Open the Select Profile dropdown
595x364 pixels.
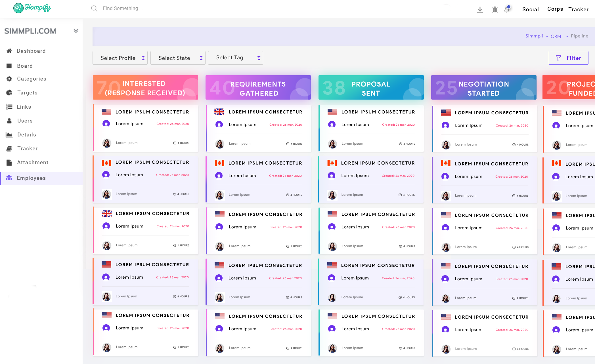(120, 58)
